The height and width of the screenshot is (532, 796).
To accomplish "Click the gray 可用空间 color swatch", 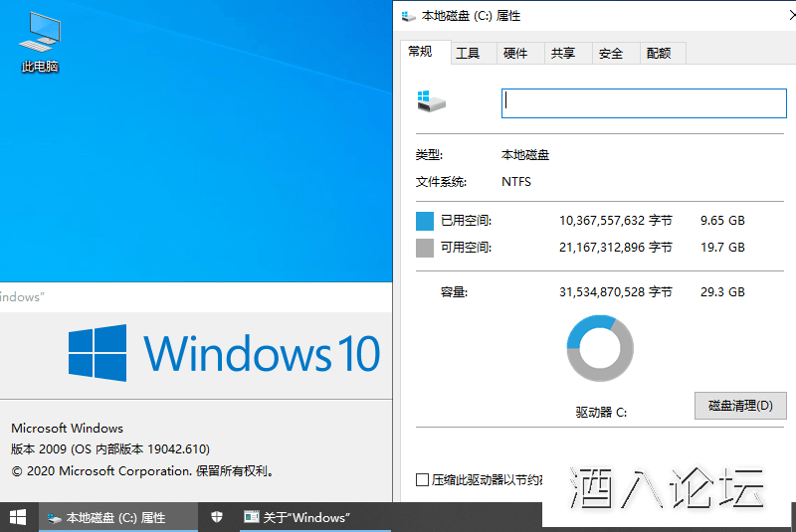I will coord(425,249).
